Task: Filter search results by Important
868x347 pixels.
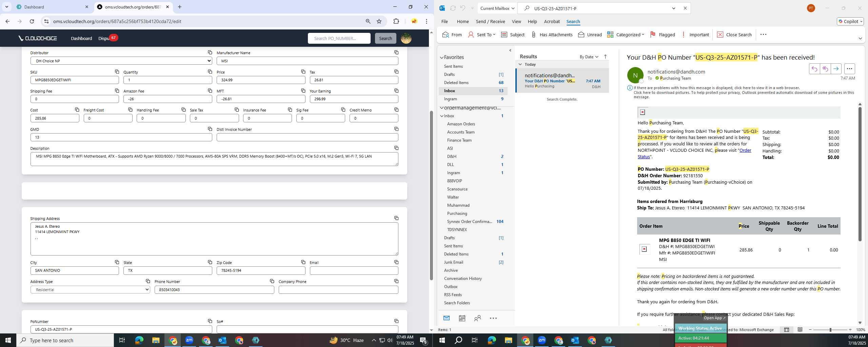Action: [x=695, y=35]
